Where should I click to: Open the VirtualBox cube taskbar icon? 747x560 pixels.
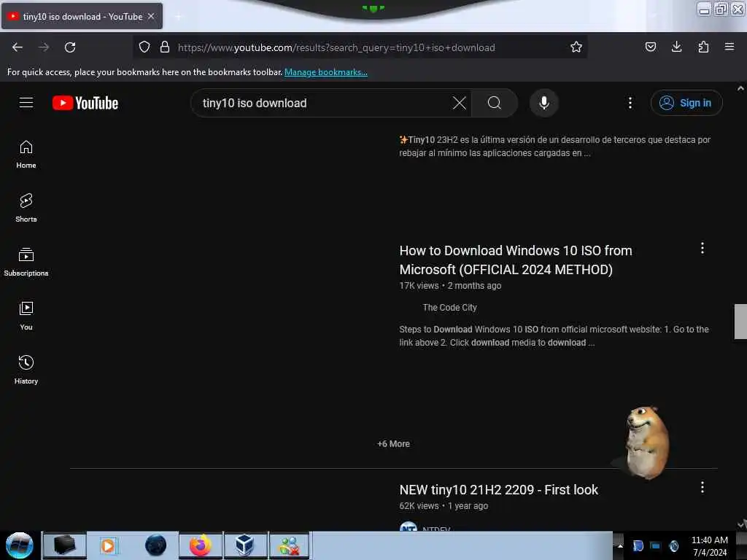coord(245,545)
